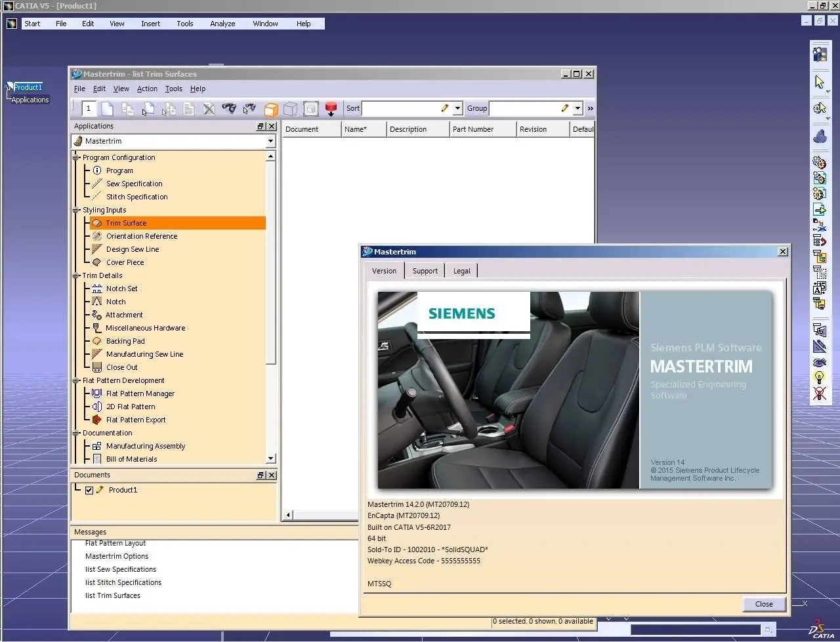Viewport: 840px width, 642px height.
Task: Click the Name* column header
Action: tap(364, 129)
